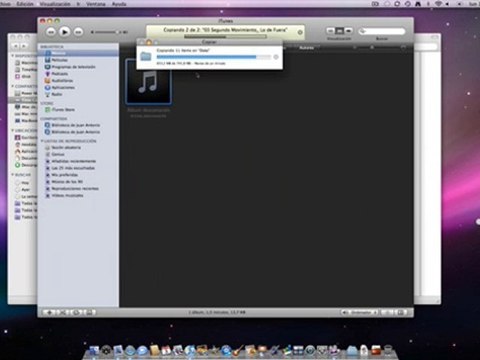480x360 pixels.
Task: Click the Copiar dialog progress bar
Action: (x=213, y=57)
